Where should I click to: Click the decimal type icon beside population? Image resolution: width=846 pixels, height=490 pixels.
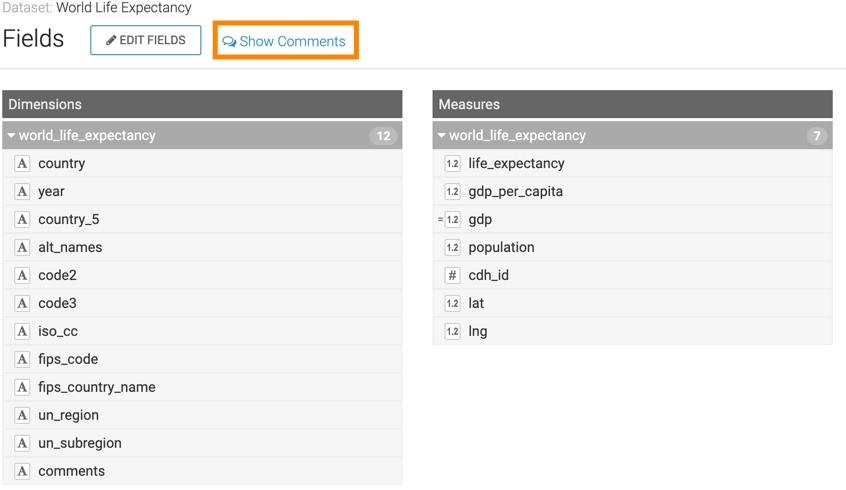[x=452, y=247]
